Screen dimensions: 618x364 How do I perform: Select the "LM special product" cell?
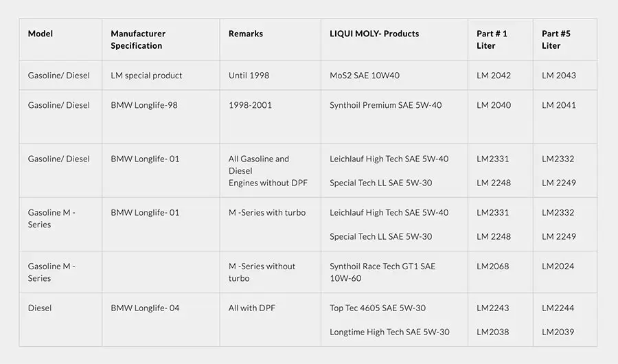pyautogui.click(x=146, y=76)
